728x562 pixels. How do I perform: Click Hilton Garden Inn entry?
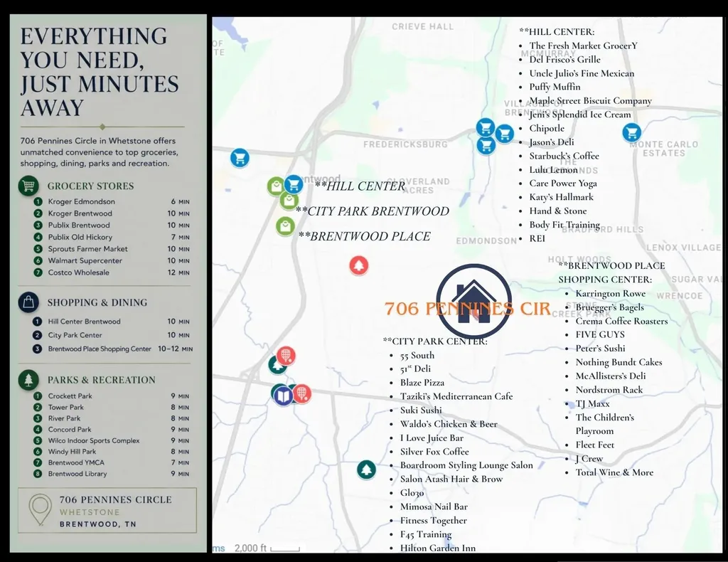click(x=438, y=548)
